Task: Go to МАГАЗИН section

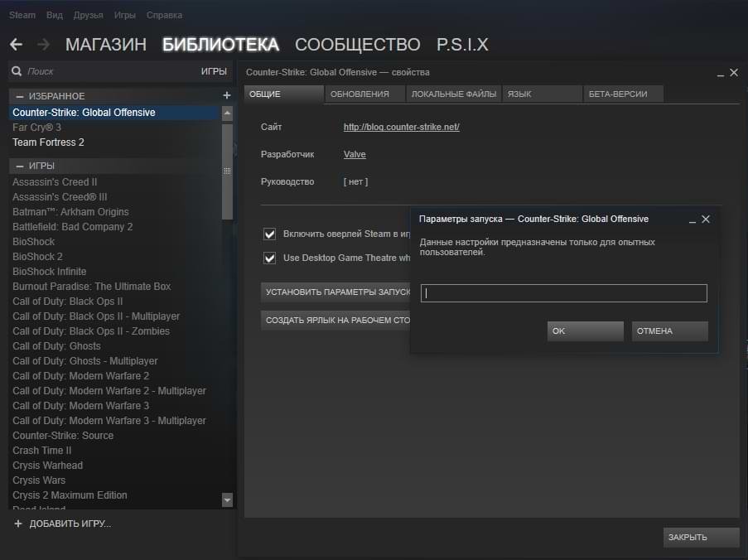Action: tap(106, 45)
